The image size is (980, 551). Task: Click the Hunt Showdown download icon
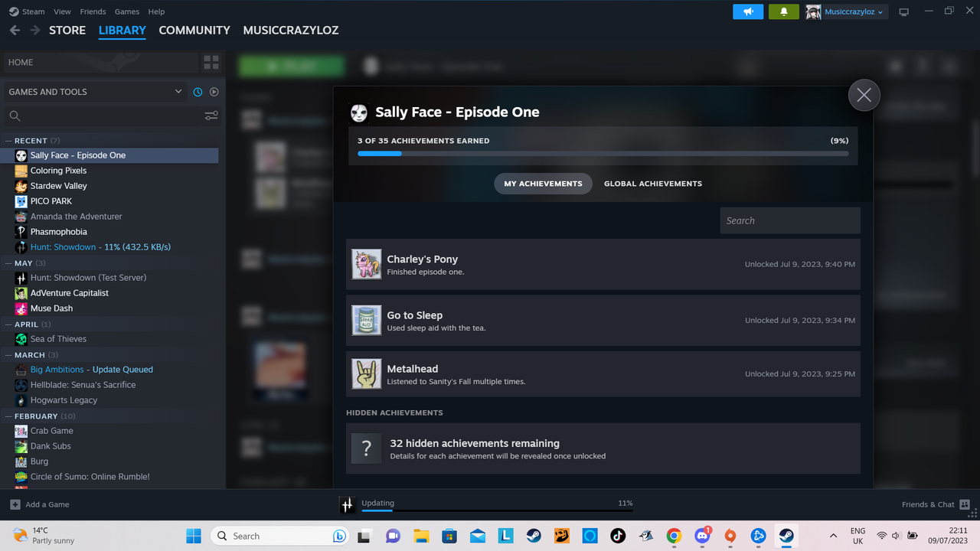348,505
